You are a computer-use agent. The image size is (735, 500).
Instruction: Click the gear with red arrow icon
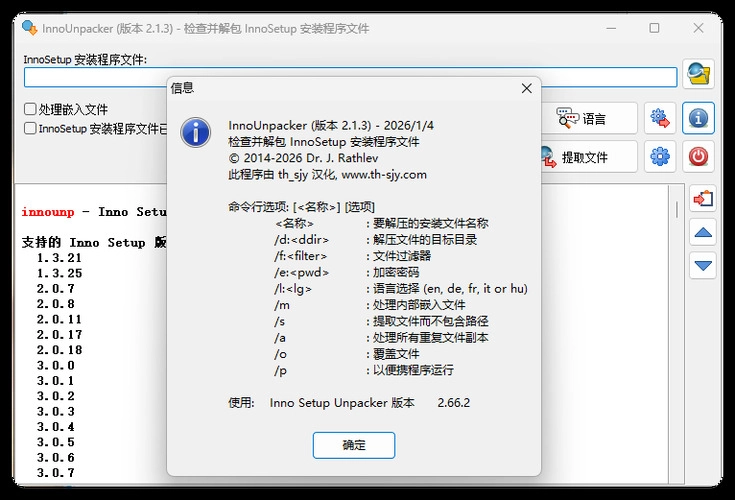(x=659, y=118)
